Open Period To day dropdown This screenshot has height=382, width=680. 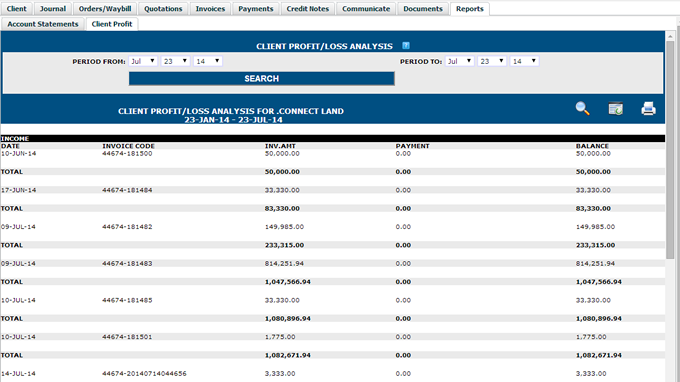pos(492,61)
